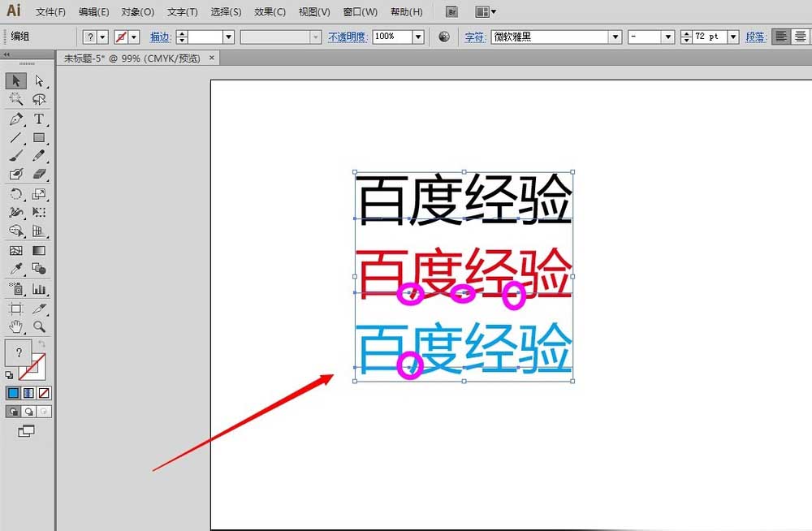Viewport: 812px width, 531px height.
Task: Select the Lasso tool
Action: coord(39,99)
